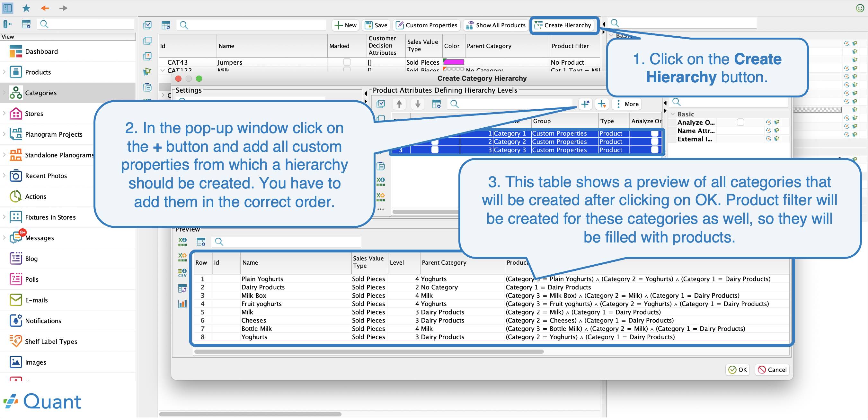Collapse the CAT122 Milk row
Image resolution: width=868 pixels, height=420 pixels.
coord(163,70)
